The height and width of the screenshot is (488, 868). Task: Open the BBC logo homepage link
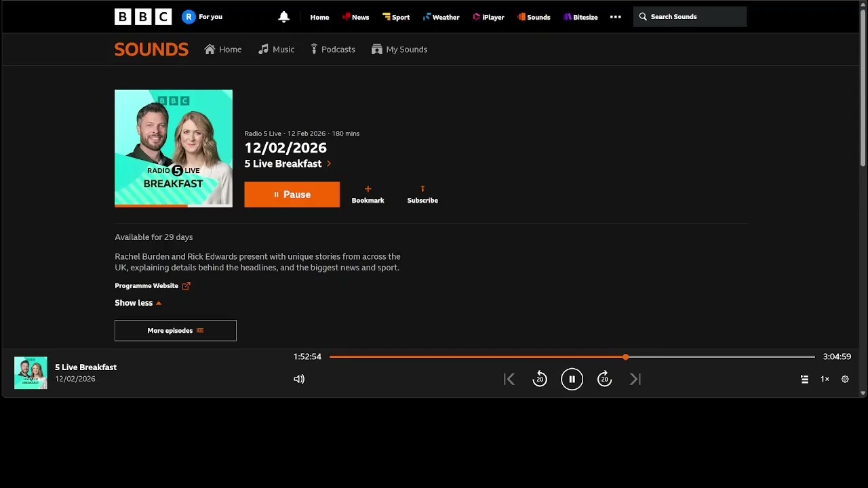(143, 17)
